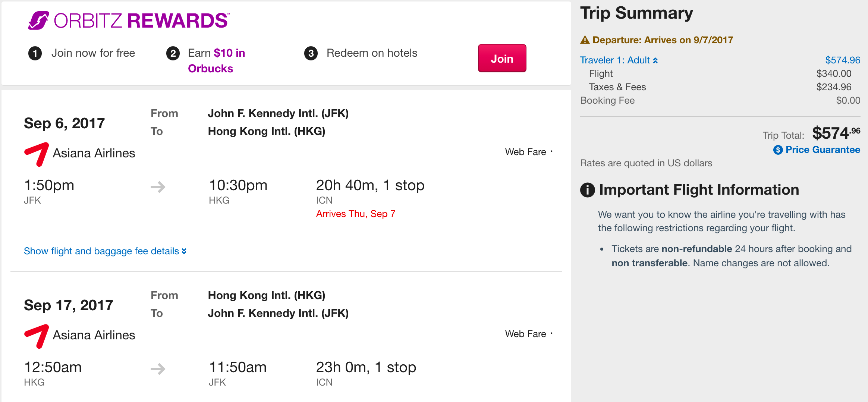Screen dimensions: 868x402
Task: Click the departure warning triangle icon
Action: click(x=585, y=40)
